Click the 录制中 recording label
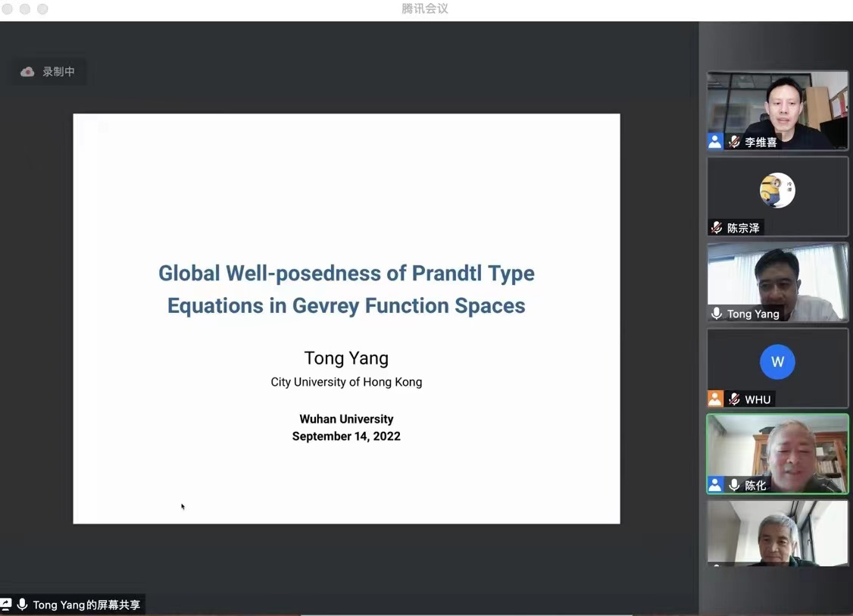This screenshot has height=616, width=853. tap(59, 72)
